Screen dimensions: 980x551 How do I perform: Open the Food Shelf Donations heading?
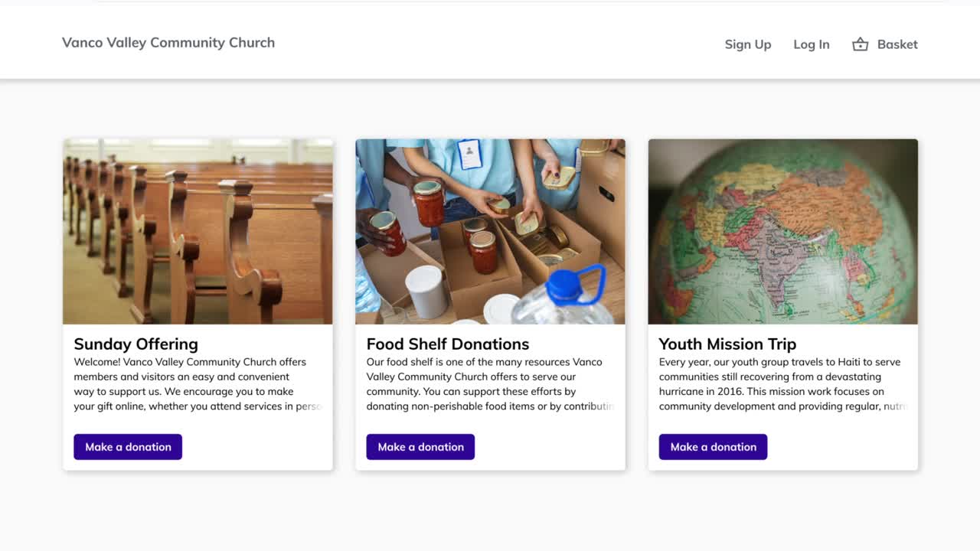coord(447,344)
